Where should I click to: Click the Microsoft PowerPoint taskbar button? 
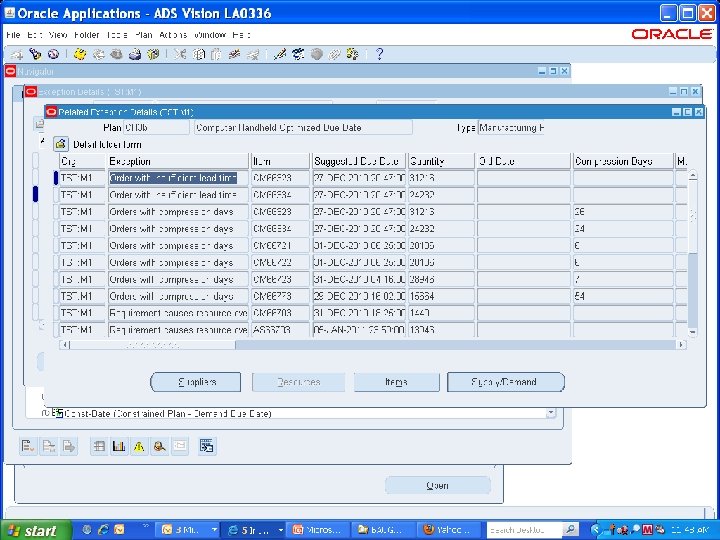click(318, 530)
